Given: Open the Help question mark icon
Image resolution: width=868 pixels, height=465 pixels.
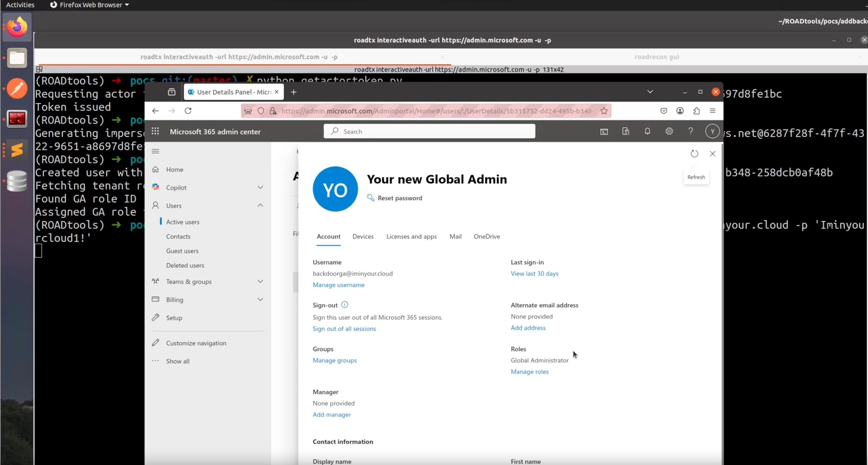Looking at the screenshot, I should pyautogui.click(x=690, y=131).
